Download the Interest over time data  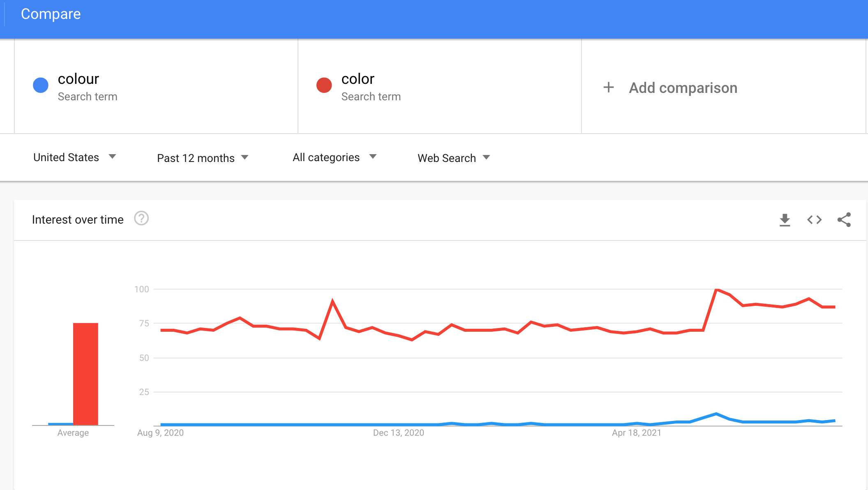coord(785,220)
